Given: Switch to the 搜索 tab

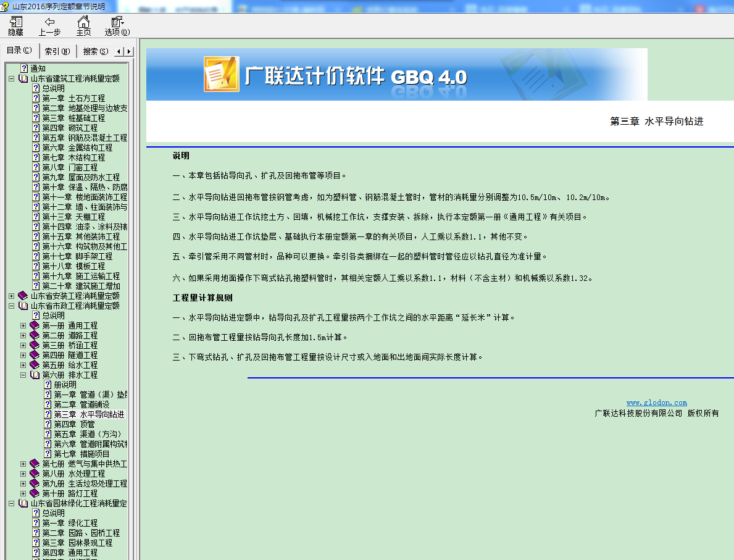Looking at the screenshot, I should click(96, 51).
